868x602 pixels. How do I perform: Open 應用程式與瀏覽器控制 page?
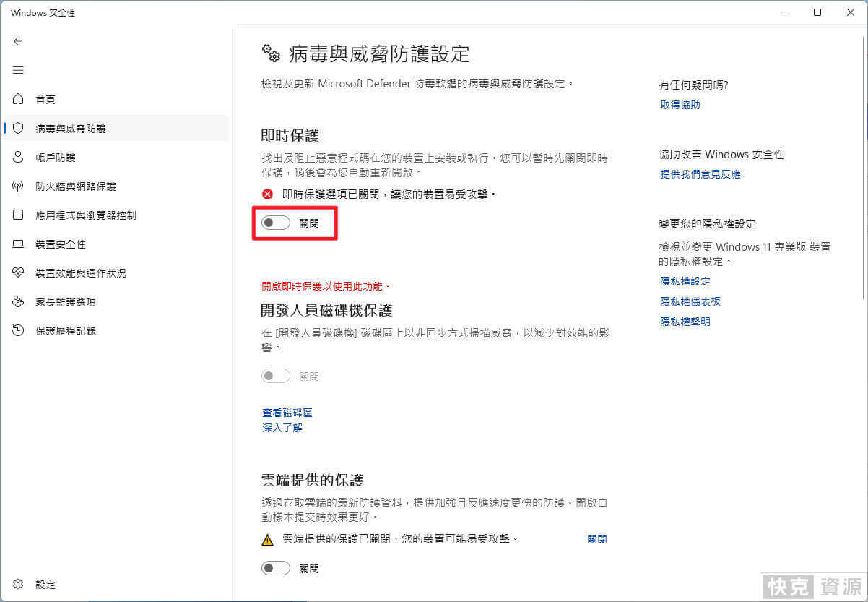click(116, 215)
